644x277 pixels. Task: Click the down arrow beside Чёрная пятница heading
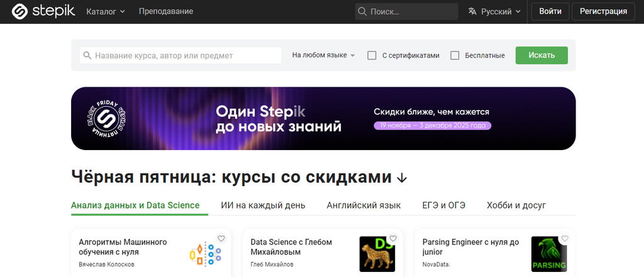click(402, 178)
